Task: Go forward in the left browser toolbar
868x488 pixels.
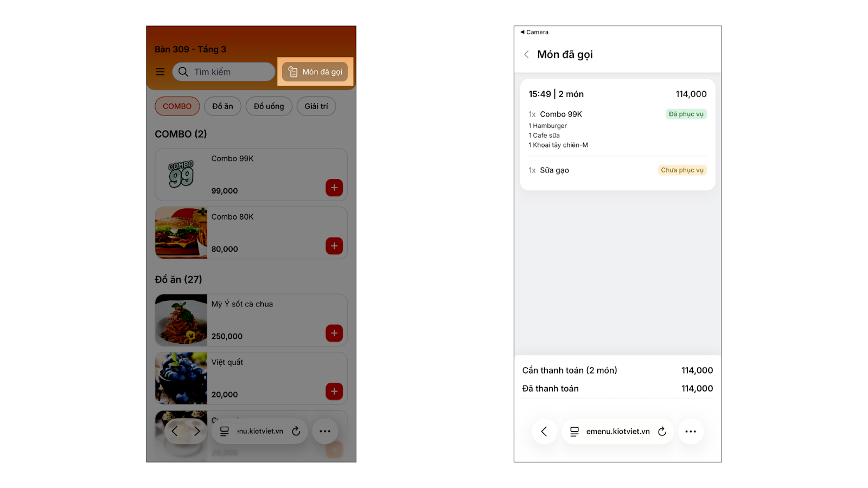Action: click(197, 431)
